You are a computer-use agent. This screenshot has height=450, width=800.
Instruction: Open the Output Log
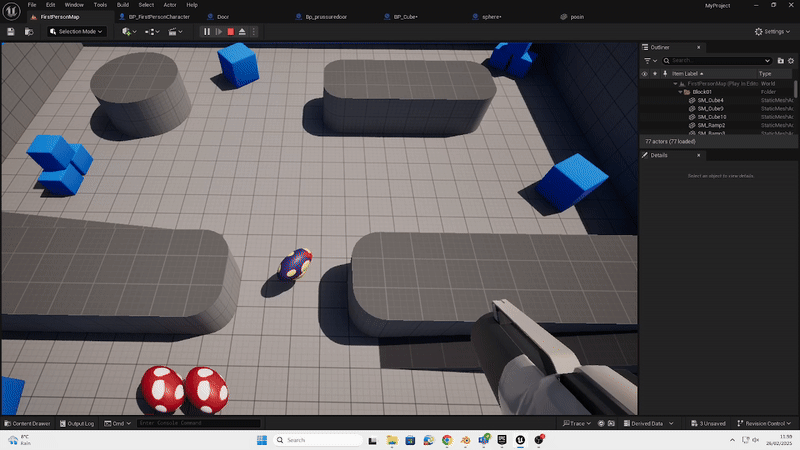click(77, 423)
